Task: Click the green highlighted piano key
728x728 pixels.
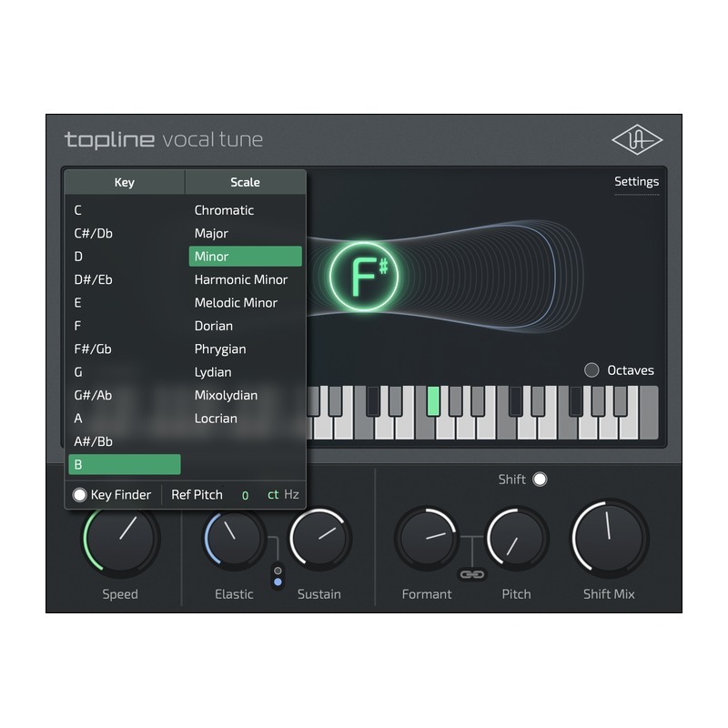Action: click(433, 401)
